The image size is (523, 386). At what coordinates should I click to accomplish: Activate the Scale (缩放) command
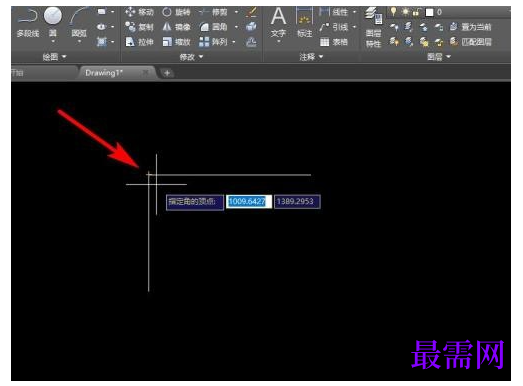point(176,42)
